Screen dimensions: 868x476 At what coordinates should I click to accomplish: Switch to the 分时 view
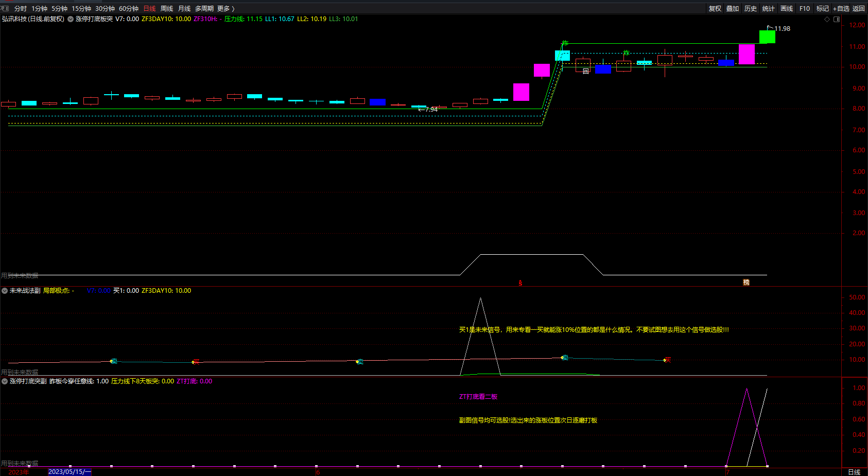21,8
